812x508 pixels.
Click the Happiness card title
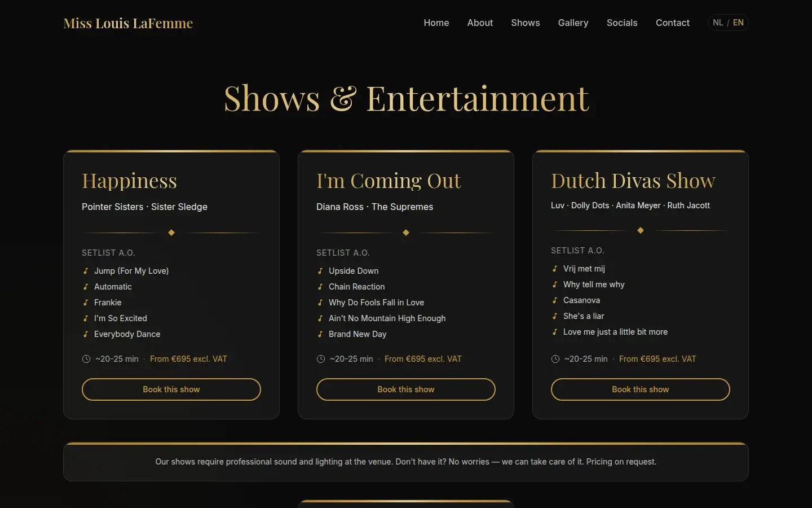129,181
